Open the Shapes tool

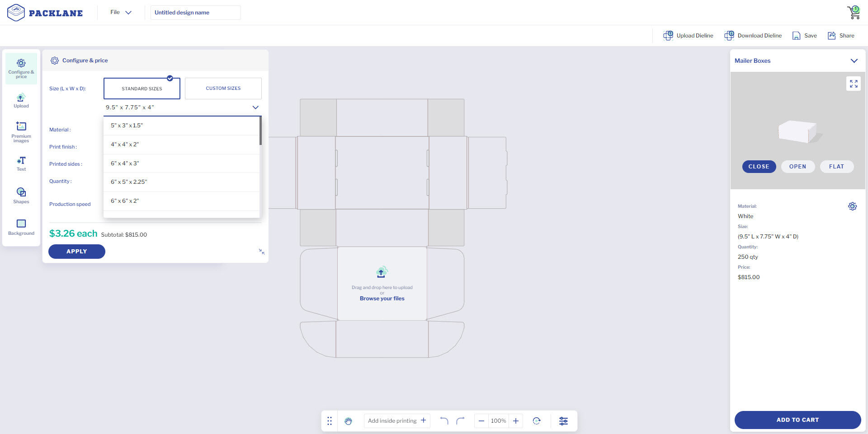click(x=21, y=196)
